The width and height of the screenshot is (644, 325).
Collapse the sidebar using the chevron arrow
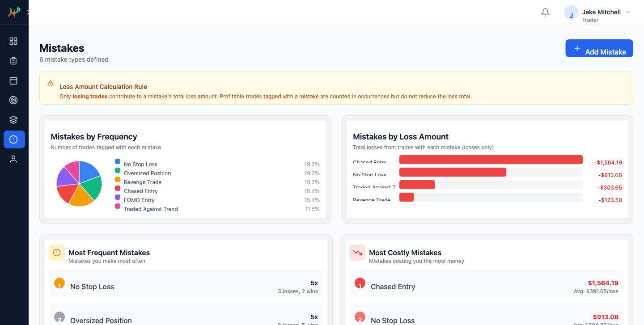(29, 12)
